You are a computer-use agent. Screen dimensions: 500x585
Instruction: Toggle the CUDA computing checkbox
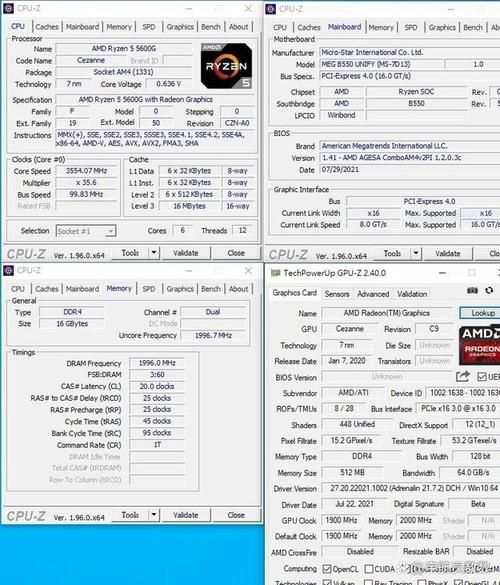click(x=369, y=569)
